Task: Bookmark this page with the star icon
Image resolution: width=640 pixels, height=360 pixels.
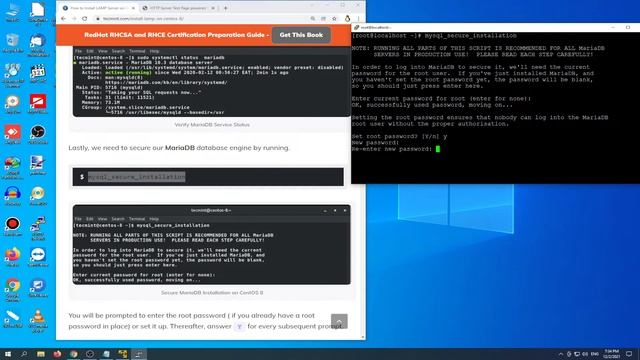Action: point(334,18)
